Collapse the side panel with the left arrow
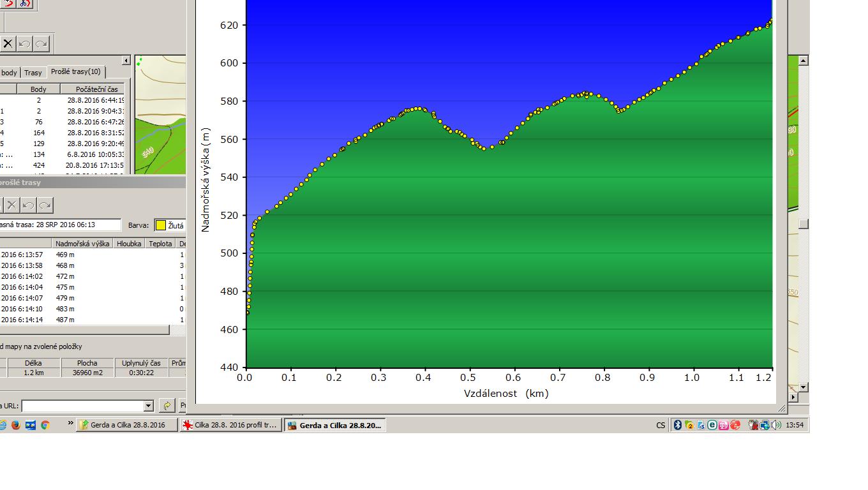 126,61
